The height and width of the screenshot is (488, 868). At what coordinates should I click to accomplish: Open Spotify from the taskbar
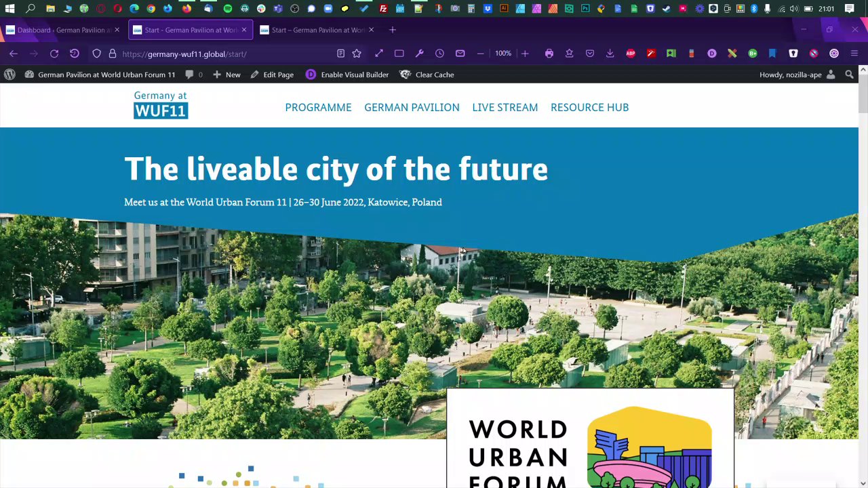[x=228, y=9]
